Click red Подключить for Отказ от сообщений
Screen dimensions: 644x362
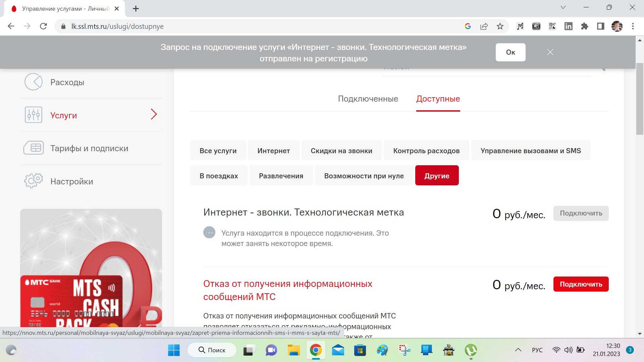tap(581, 284)
